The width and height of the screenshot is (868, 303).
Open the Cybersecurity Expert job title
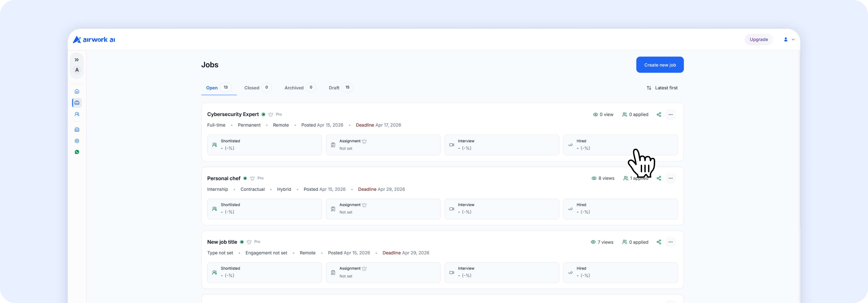pos(233,114)
